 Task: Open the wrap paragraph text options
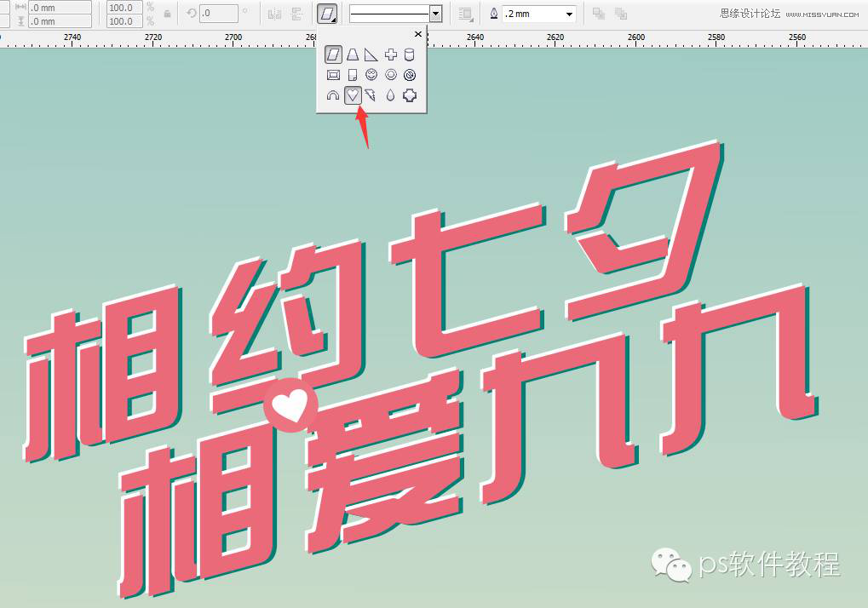465,14
